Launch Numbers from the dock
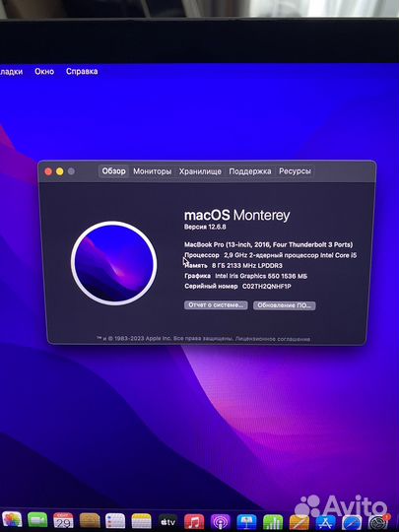Image resolution: width=399 pixels, height=532 pixels. coord(273,523)
